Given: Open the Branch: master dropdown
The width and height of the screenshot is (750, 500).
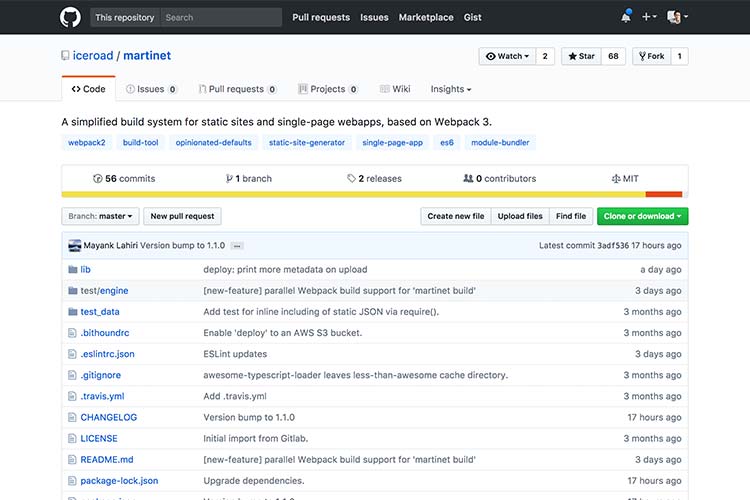Looking at the screenshot, I should click(100, 216).
